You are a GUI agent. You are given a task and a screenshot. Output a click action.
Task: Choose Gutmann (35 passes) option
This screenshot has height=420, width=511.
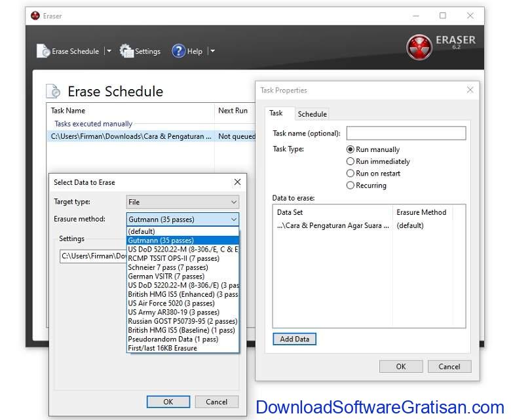point(183,240)
